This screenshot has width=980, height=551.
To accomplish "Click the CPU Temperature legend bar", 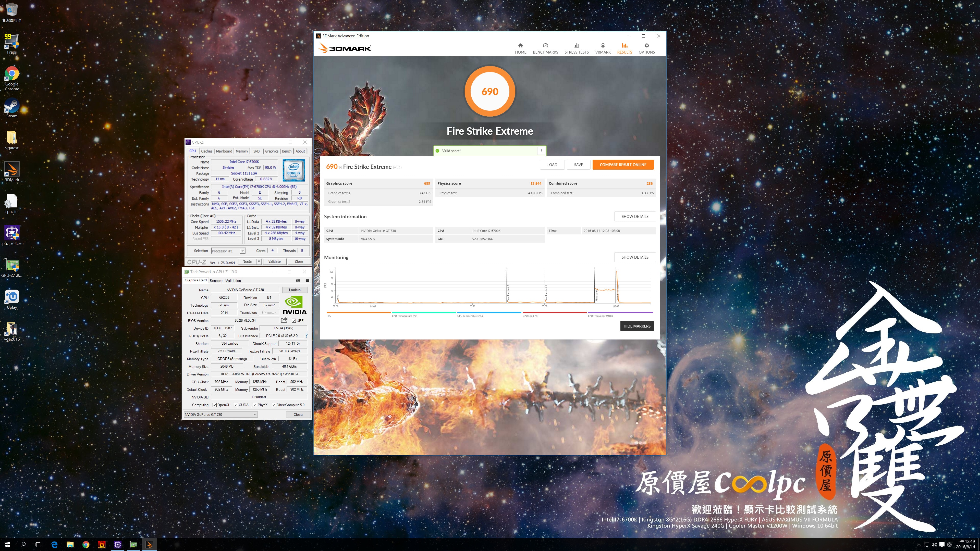I will point(424,312).
